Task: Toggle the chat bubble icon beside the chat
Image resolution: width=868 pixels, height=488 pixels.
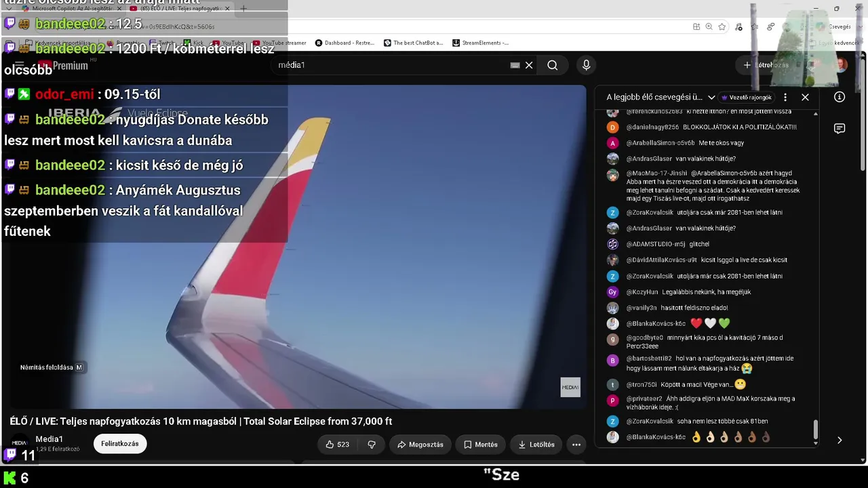Action: [840, 129]
